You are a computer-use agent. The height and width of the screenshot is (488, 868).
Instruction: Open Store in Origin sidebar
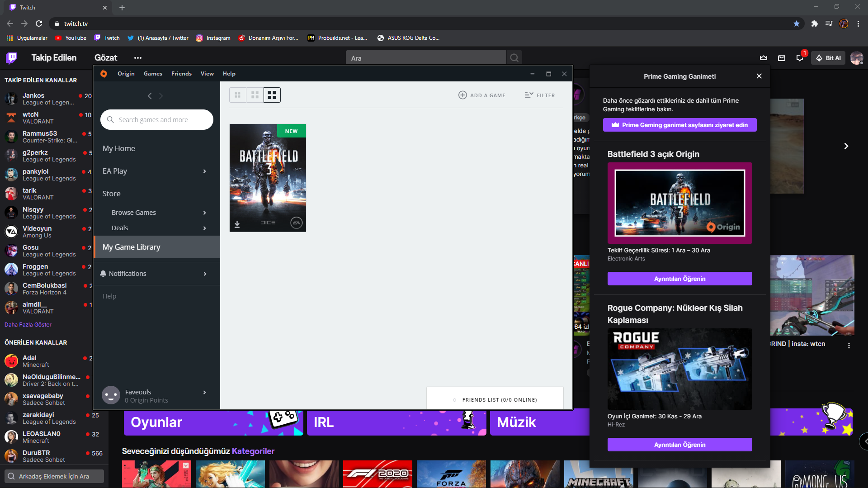coord(112,194)
